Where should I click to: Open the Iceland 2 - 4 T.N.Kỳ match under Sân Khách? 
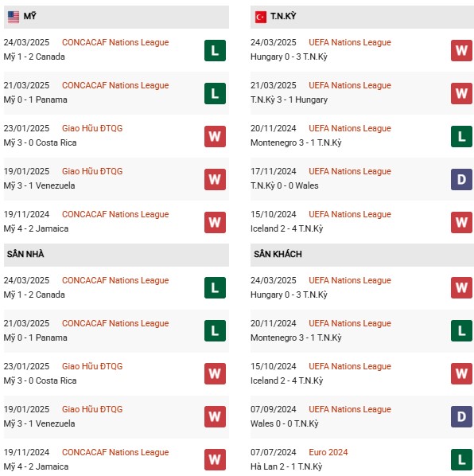pos(362,373)
